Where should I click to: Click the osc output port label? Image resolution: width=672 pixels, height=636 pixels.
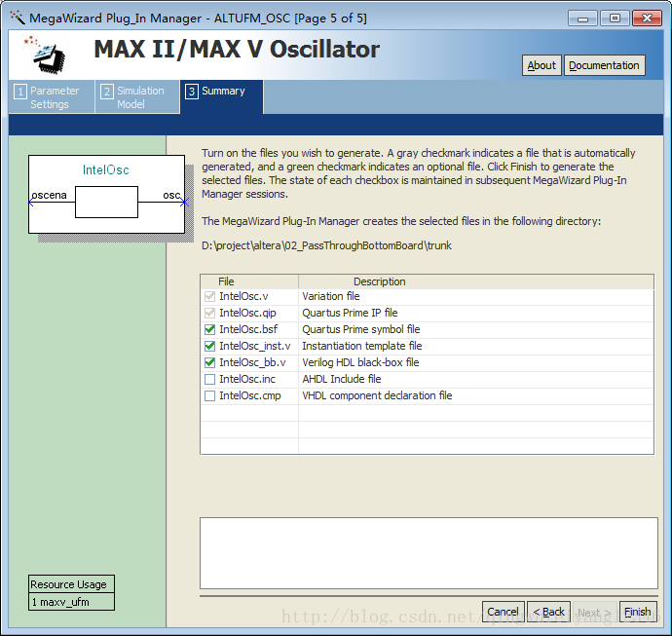171,195
